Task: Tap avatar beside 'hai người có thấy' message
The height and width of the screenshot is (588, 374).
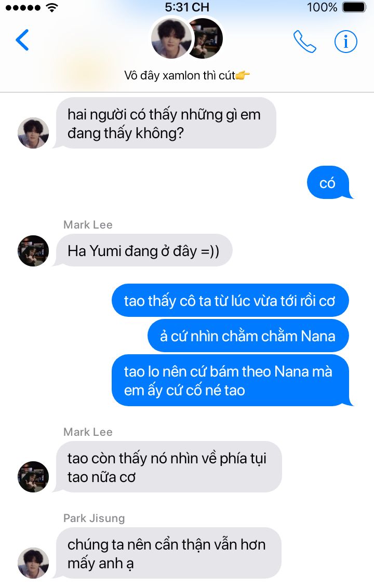Action: tap(33, 133)
